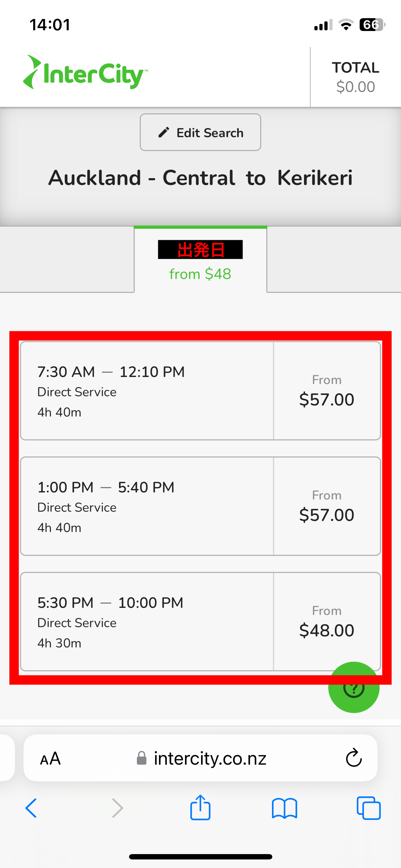Select the 7:30 AM to 12:10 PM service
The width and height of the screenshot is (401, 868).
(x=147, y=391)
